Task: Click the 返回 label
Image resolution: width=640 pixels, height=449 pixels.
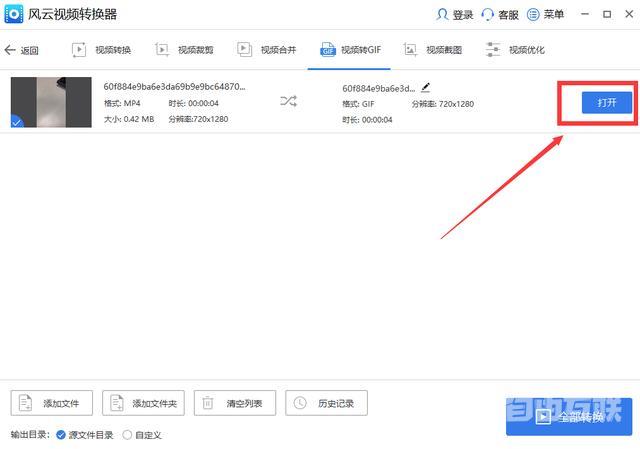Action: (29, 51)
